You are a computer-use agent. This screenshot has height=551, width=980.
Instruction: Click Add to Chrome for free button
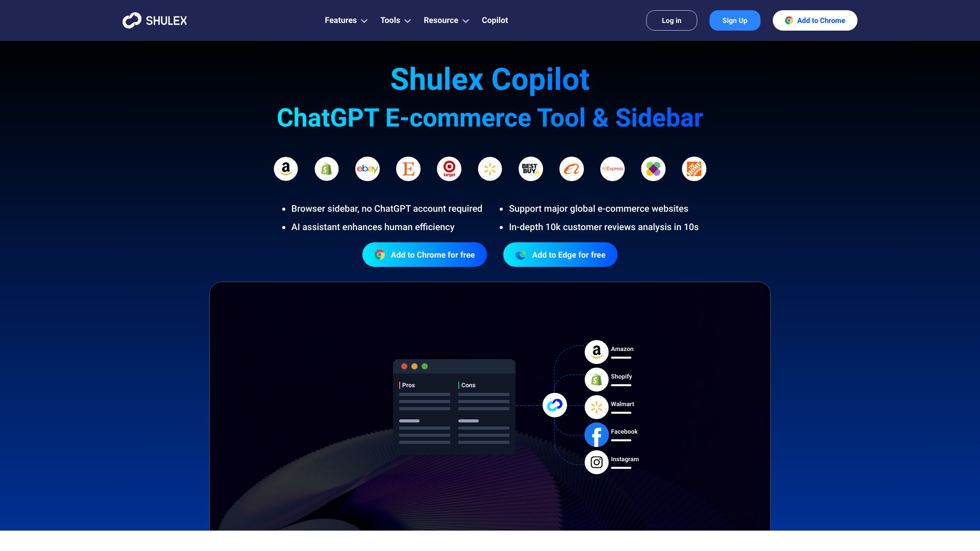pyautogui.click(x=425, y=254)
